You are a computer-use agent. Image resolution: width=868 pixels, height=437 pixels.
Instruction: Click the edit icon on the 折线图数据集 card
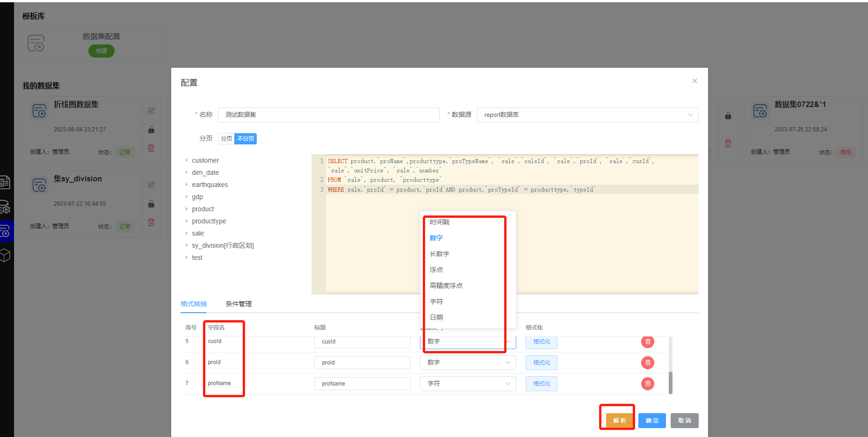point(152,111)
